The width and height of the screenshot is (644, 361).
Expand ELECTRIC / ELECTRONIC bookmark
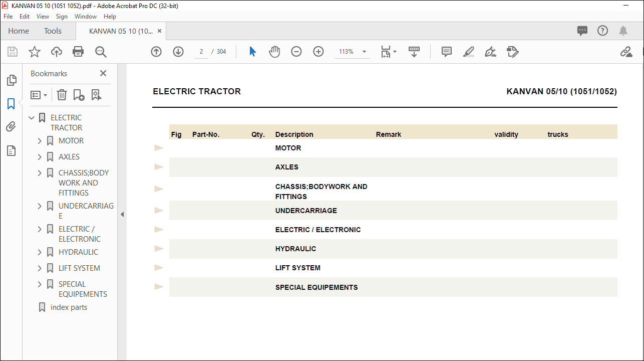point(40,229)
